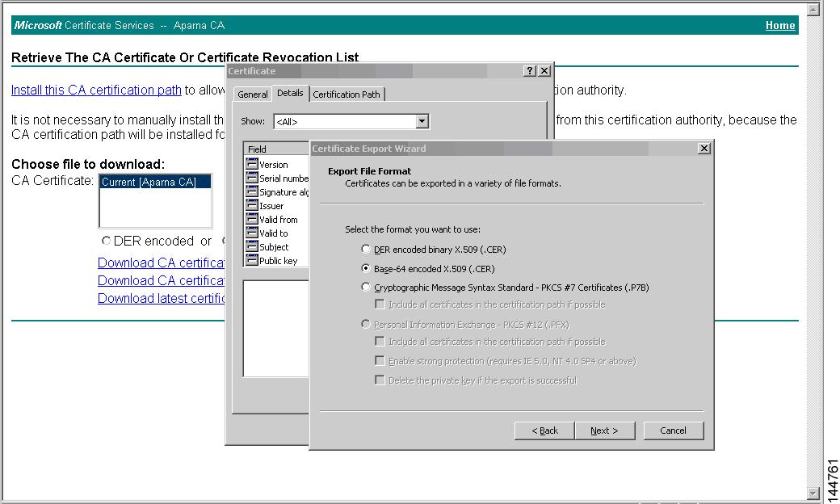
Task: Switch to the Certification Path tab
Action: point(346,94)
